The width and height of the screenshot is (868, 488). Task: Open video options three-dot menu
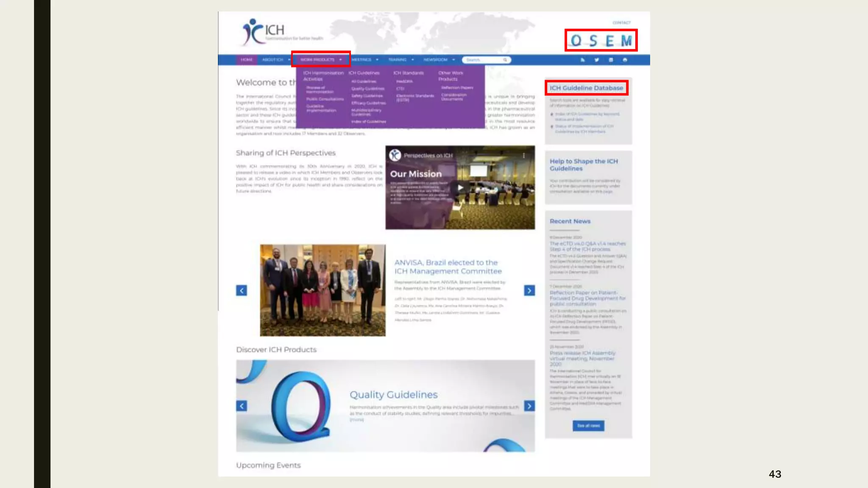[524, 155]
